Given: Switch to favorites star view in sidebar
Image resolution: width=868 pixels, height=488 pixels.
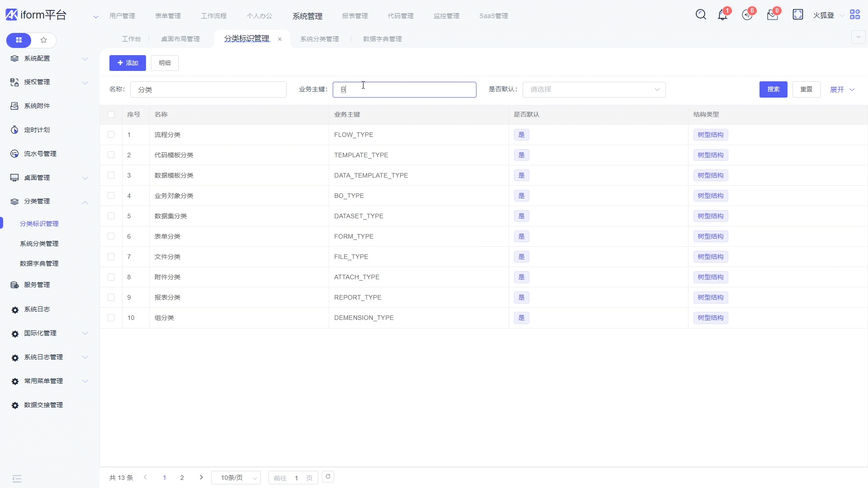Looking at the screenshot, I should 44,40.
